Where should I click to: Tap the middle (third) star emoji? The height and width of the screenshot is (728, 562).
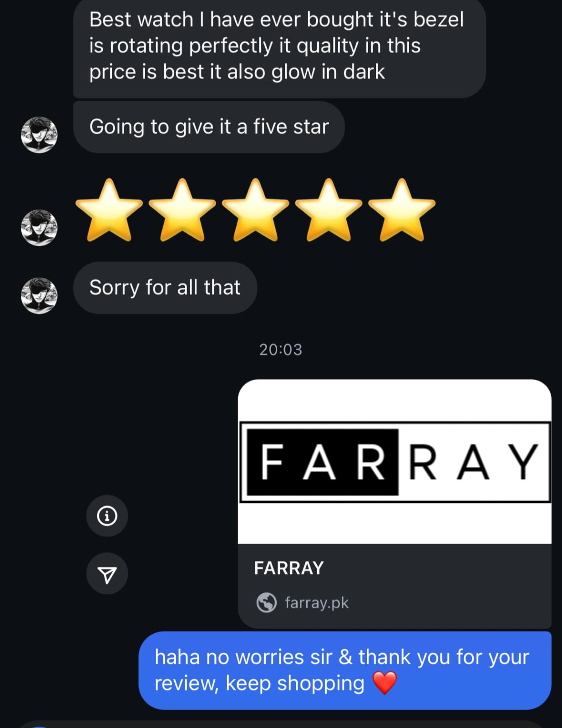(255, 209)
